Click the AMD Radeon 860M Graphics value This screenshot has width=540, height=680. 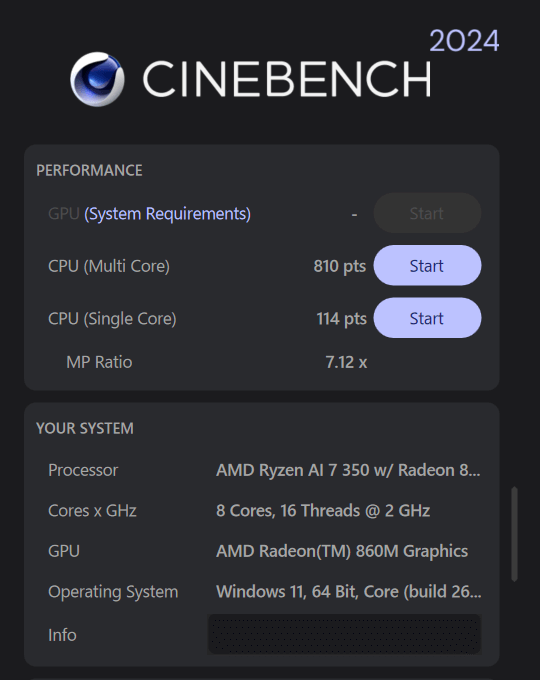point(342,551)
